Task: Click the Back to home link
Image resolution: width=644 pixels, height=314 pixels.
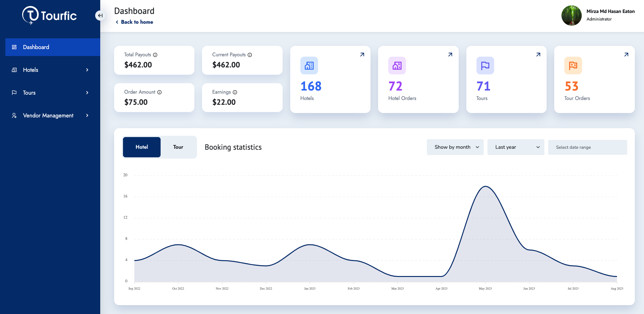Action: pyautogui.click(x=134, y=22)
